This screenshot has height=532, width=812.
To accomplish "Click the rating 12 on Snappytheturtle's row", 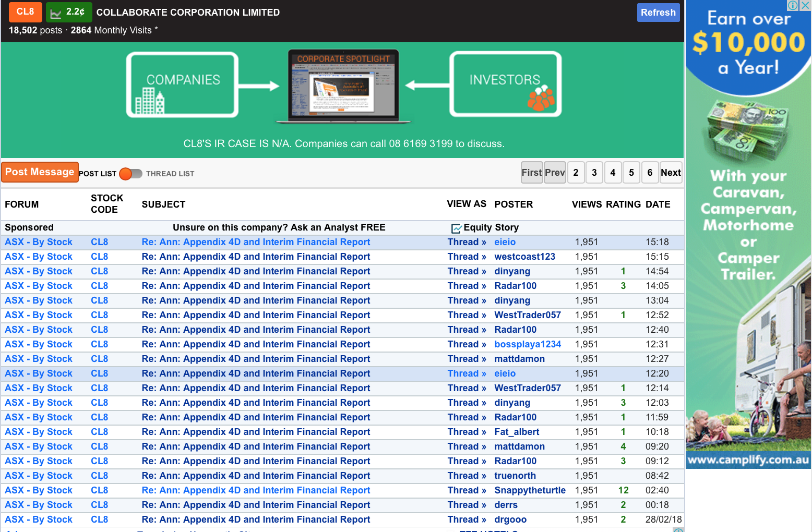I will click(623, 490).
